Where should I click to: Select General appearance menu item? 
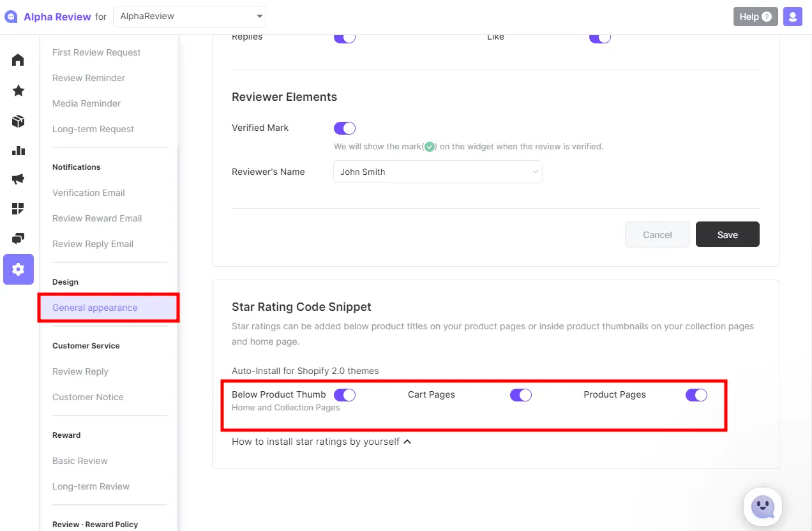coord(95,308)
